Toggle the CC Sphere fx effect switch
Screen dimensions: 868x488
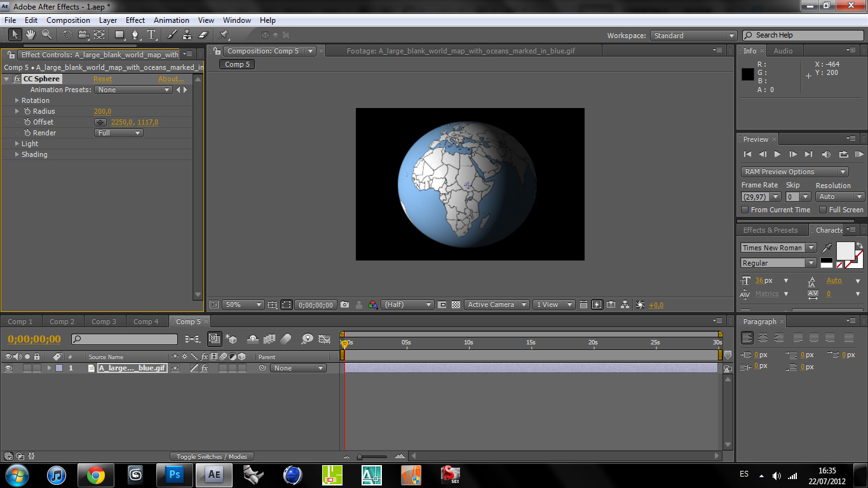point(17,79)
